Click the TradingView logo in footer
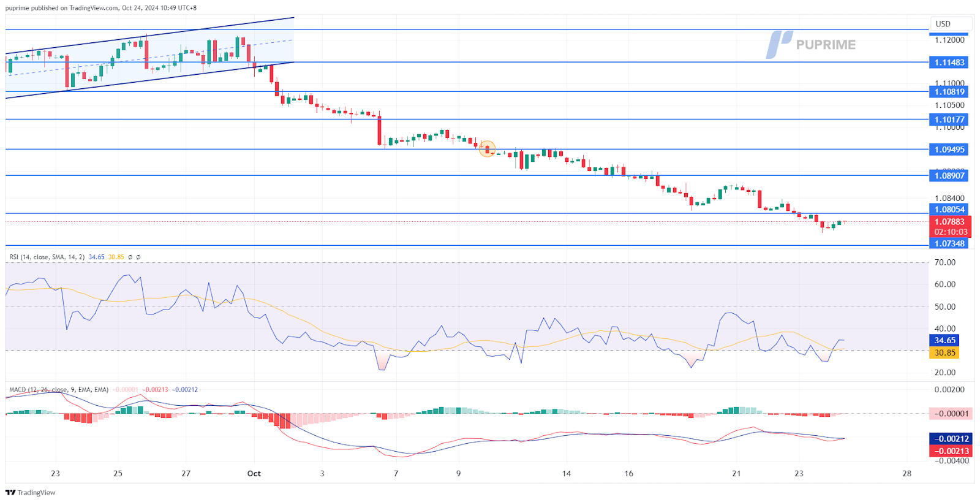 point(31,492)
